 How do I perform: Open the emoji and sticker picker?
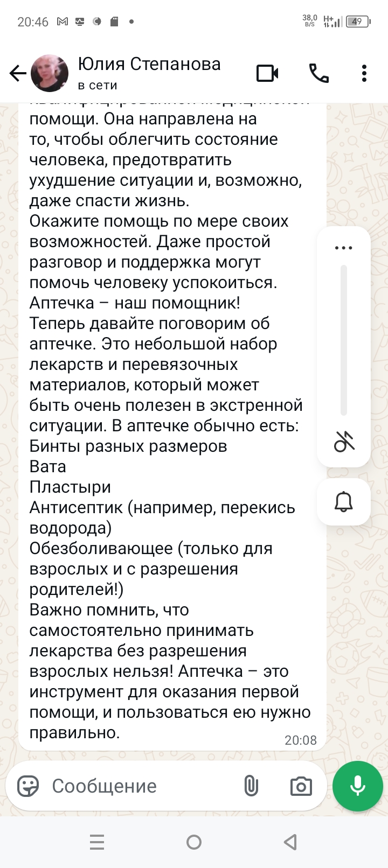pos(28,786)
